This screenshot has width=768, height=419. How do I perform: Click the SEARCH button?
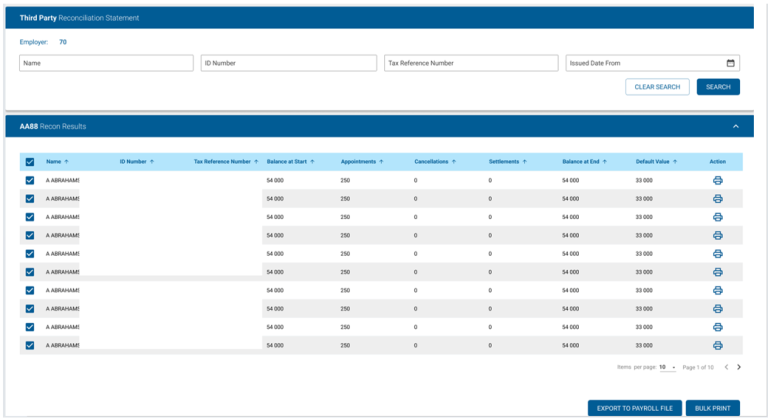[718, 87]
